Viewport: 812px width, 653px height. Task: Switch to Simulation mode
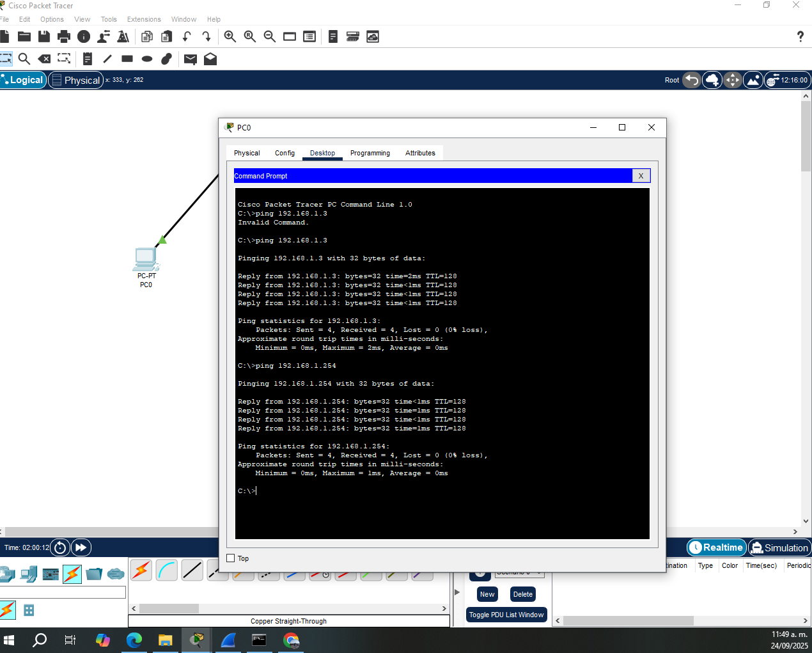tap(779, 547)
